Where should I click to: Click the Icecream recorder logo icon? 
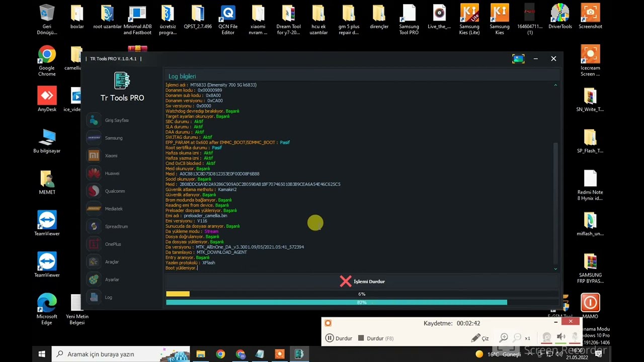click(328, 323)
